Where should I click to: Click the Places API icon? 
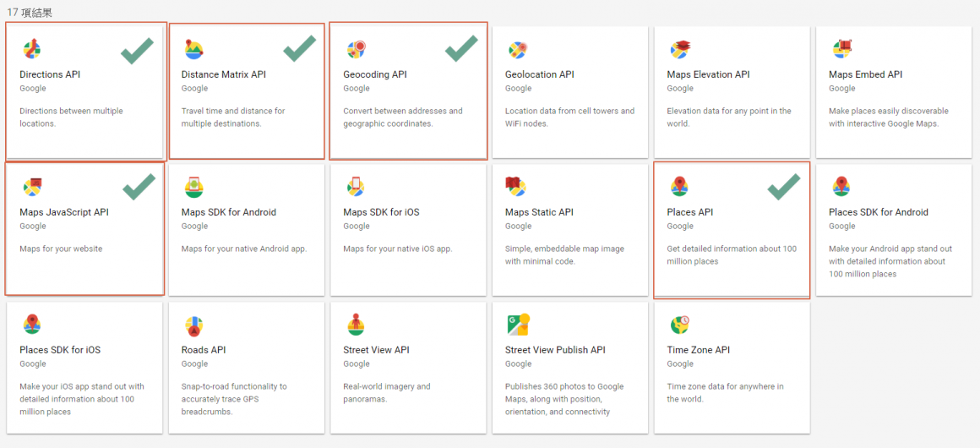coord(679,187)
